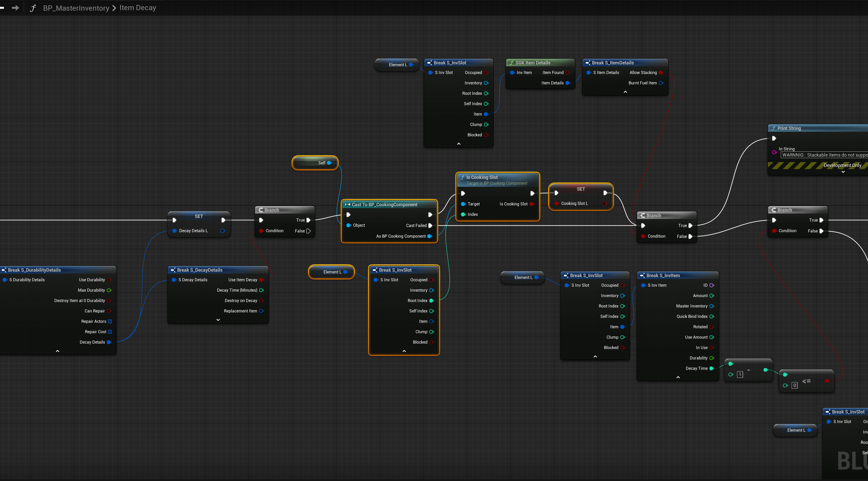The image size is (868, 481).
Task: Select the Item Decay breadcrumb item
Action: [138, 8]
